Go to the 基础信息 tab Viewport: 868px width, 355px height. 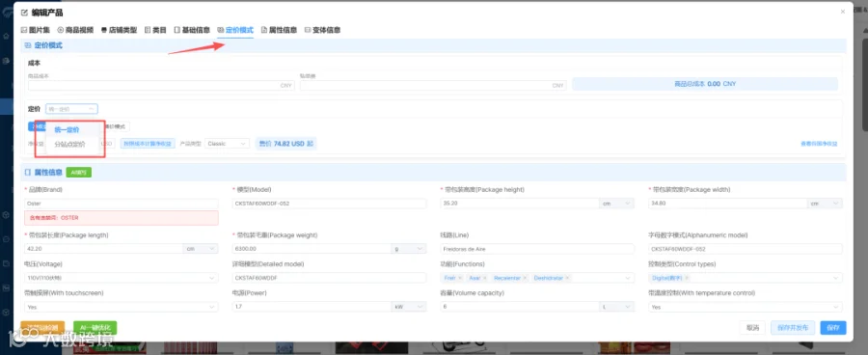click(192, 30)
